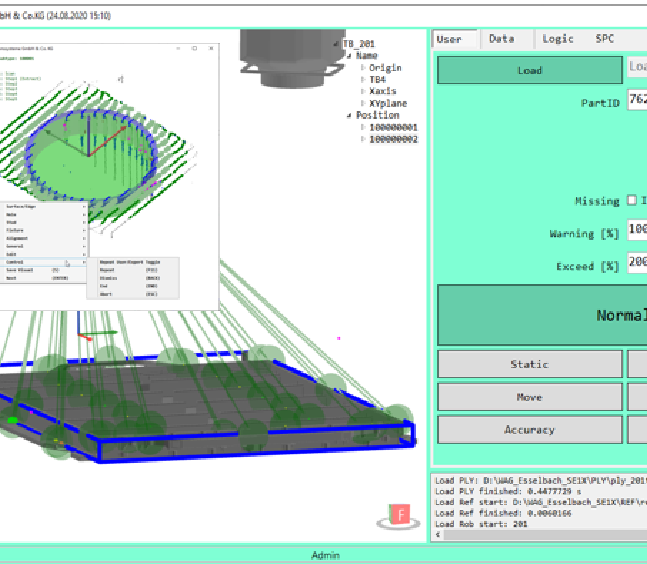Click the Warning [%] input field
The image size is (647, 564).
637,230
